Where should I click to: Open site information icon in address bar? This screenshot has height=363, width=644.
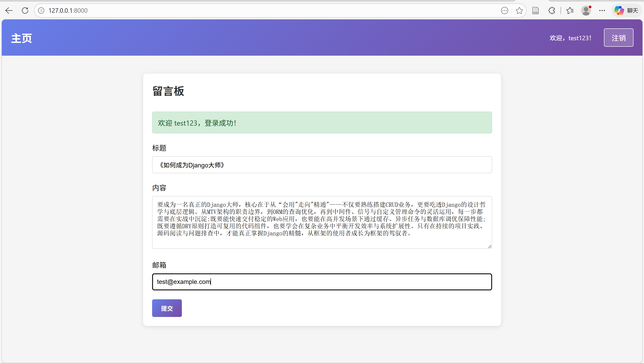coord(41,11)
